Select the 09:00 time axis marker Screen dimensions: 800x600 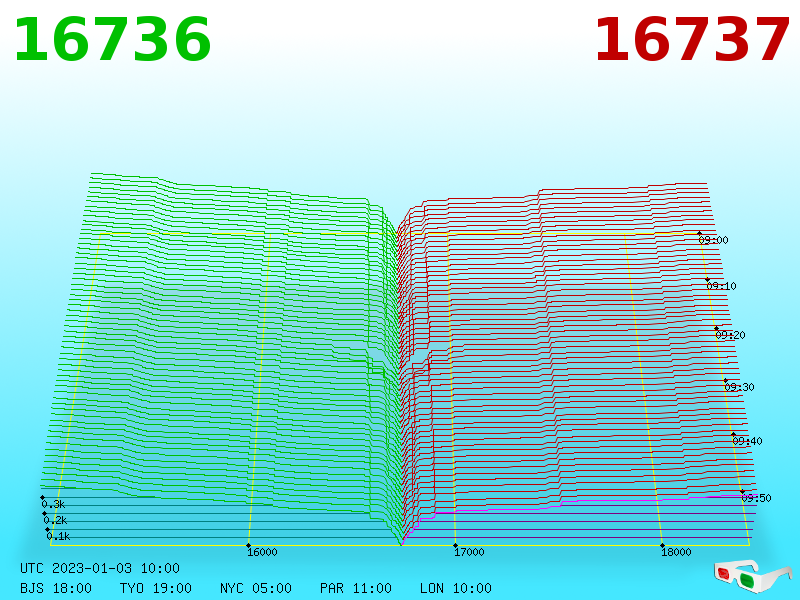coord(713,240)
